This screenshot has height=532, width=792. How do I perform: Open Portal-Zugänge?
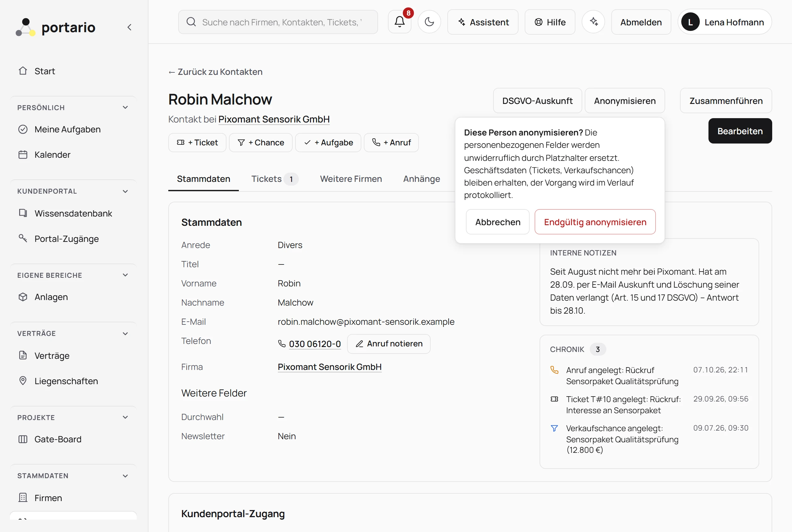click(x=73, y=239)
